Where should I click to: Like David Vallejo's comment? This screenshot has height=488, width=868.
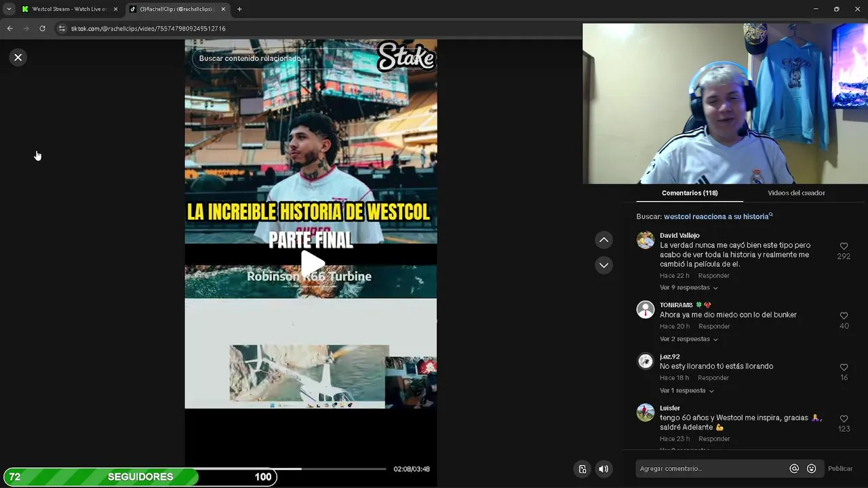click(x=844, y=246)
